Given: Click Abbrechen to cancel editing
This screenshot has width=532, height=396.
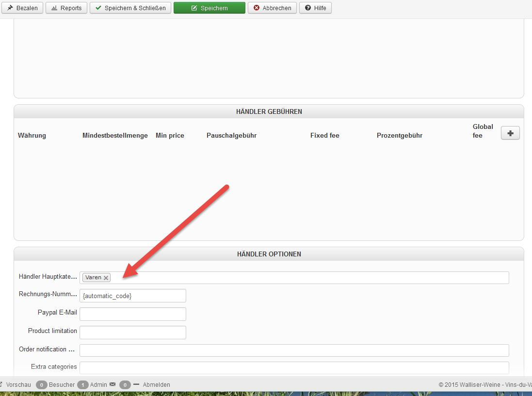Looking at the screenshot, I should click(272, 8).
